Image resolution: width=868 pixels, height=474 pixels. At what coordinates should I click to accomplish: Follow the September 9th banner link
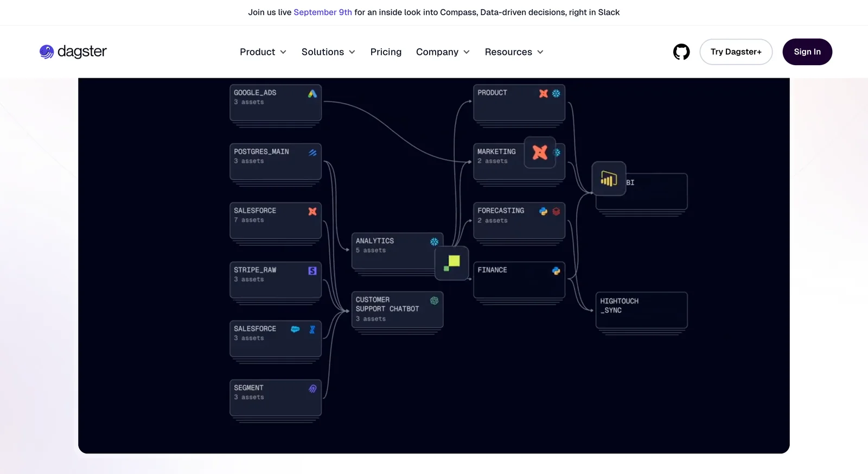pos(323,12)
